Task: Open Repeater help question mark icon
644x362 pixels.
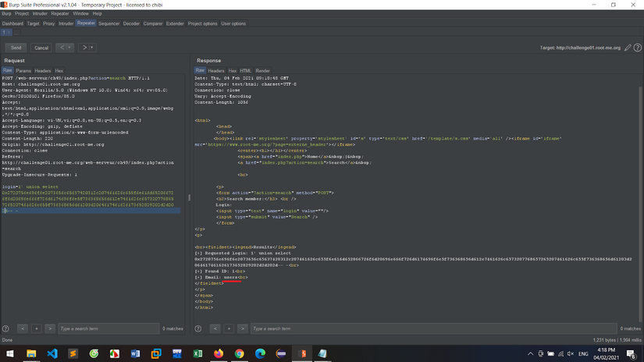Action: click(x=638, y=48)
